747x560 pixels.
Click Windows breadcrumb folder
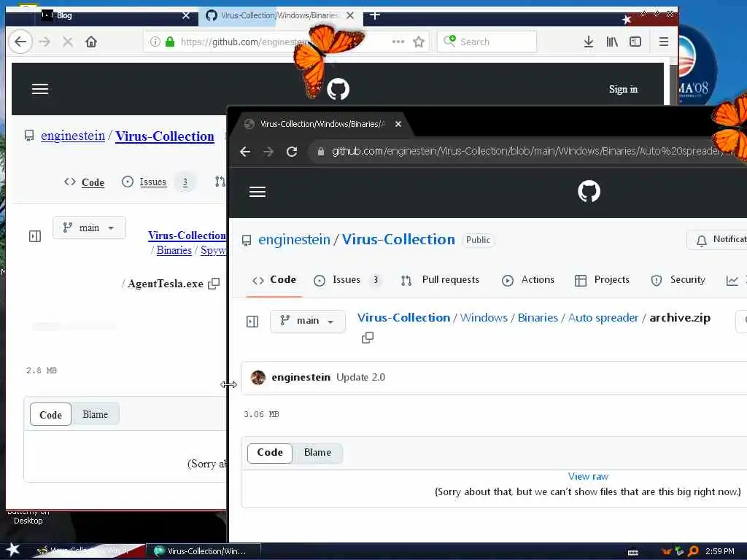click(484, 318)
